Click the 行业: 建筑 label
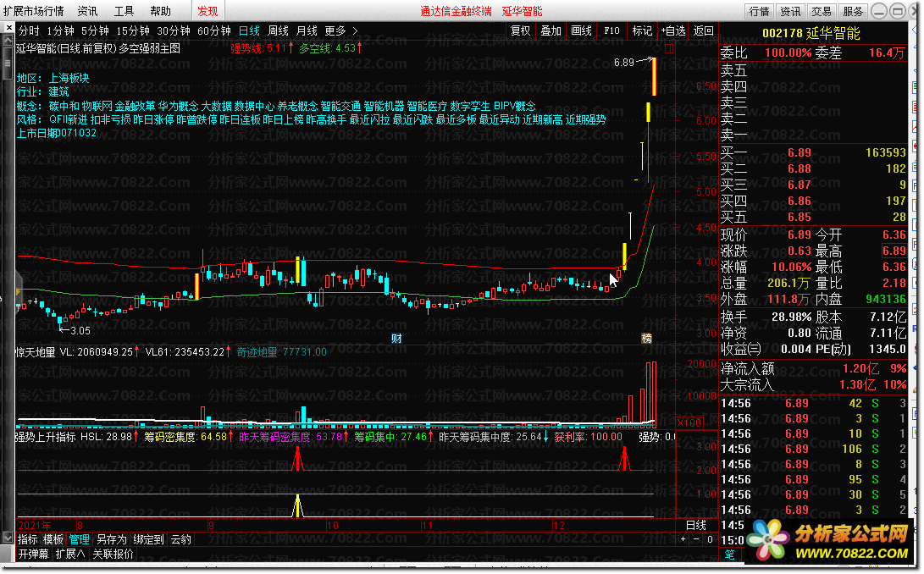Viewport: 924px width, 574px height. [x=43, y=91]
